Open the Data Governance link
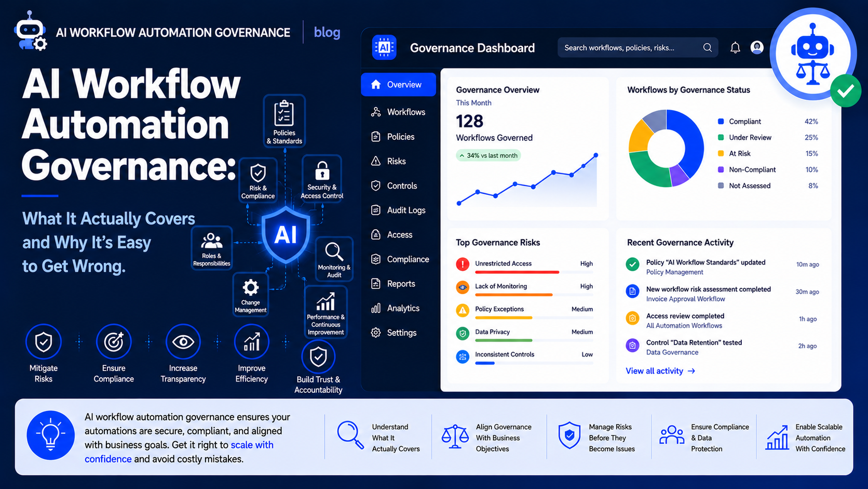868x489 pixels. 672,352
